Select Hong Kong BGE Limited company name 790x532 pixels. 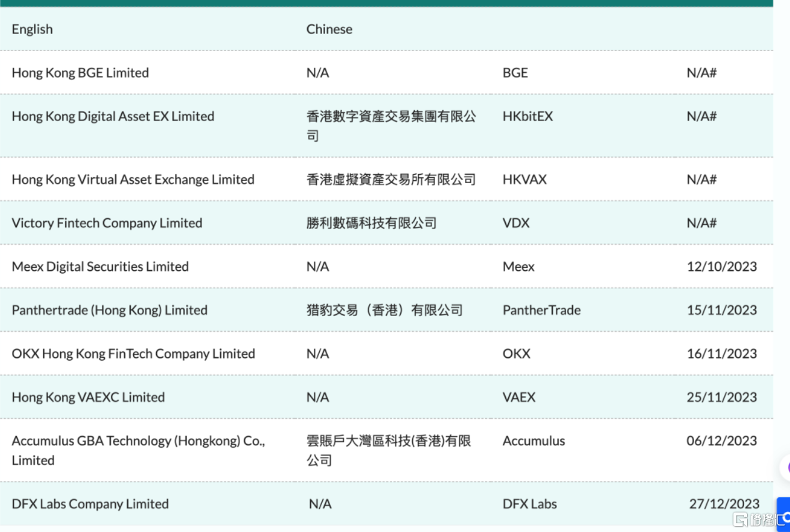pyautogui.click(x=80, y=73)
